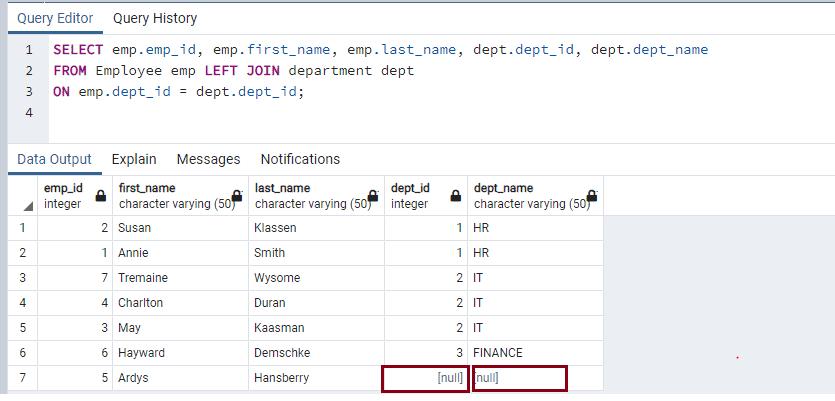Viewport: 835px width, 401px height.
Task: Select row 7 by its row number
Action: pos(22,378)
